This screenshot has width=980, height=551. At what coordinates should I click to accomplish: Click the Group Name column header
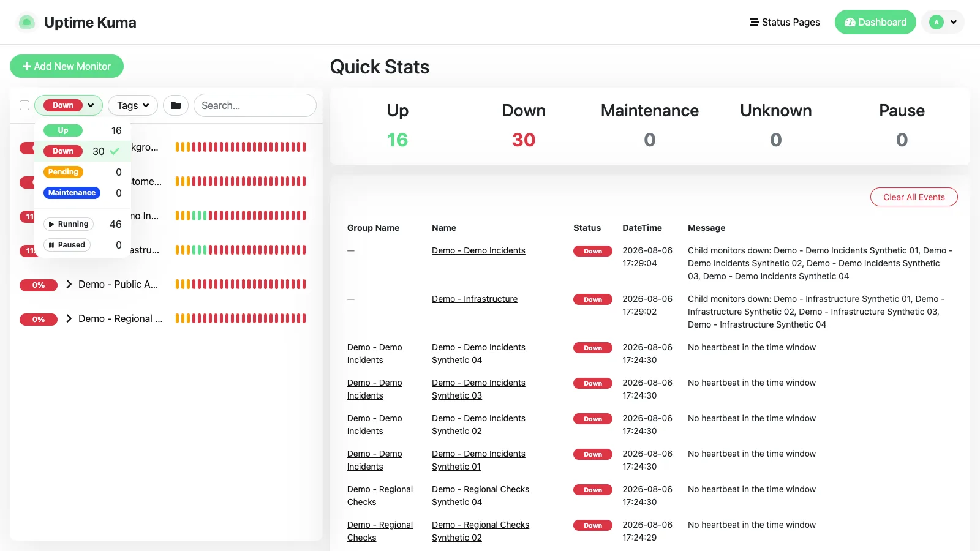tap(373, 228)
